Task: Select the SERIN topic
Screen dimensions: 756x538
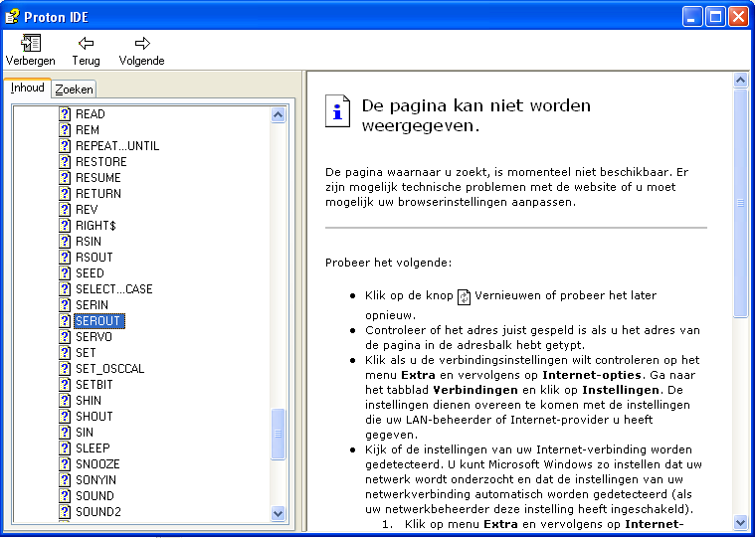Action: pos(92,305)
